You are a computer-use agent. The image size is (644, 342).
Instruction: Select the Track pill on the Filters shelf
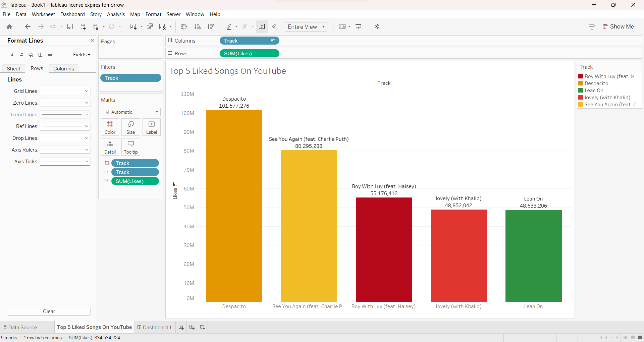point(130,78)
